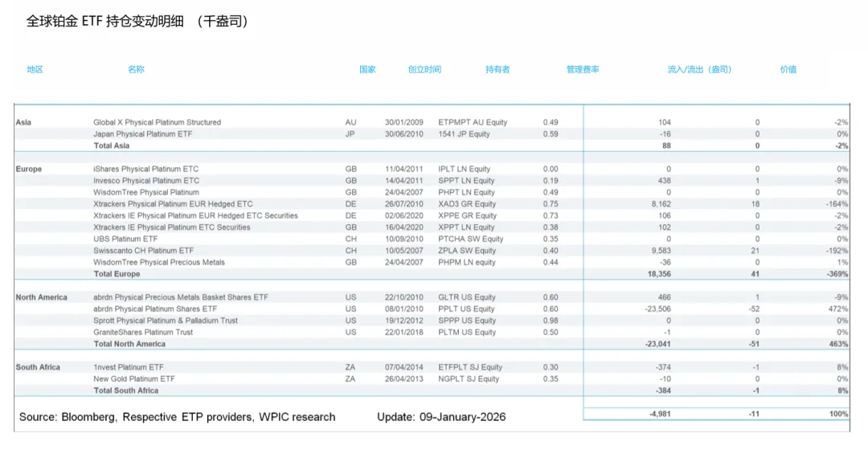Select Xtrackers Physical Platinum EUR Hedged ETC
Viewport: 868px width, 458px height.
(x=173, y=203)
